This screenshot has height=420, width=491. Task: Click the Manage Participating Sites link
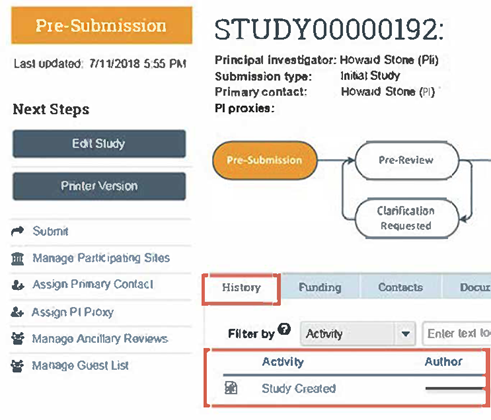(101, 258)
